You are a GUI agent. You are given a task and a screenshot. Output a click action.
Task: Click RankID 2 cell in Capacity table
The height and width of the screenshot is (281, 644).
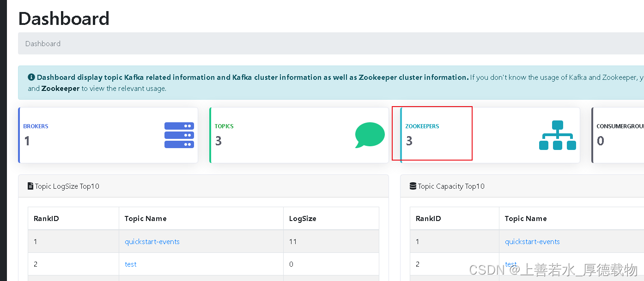455,264
